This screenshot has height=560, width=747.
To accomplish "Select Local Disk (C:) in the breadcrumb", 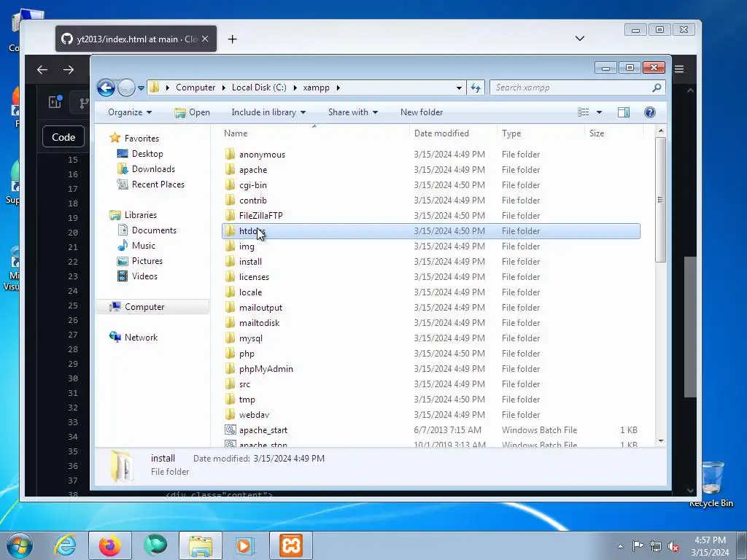I will pos(259,87).
